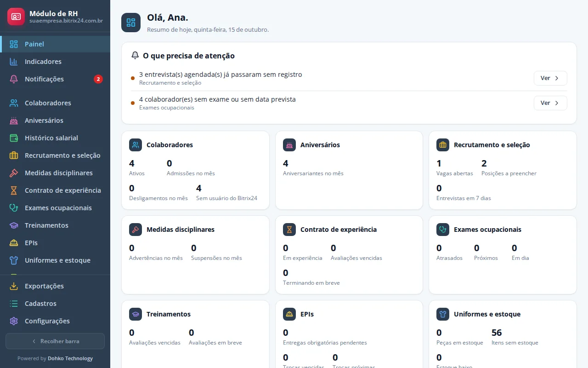Click the Cadastros list icon
588x368 pixels.
pyautogui.click(x=14, y=304)
